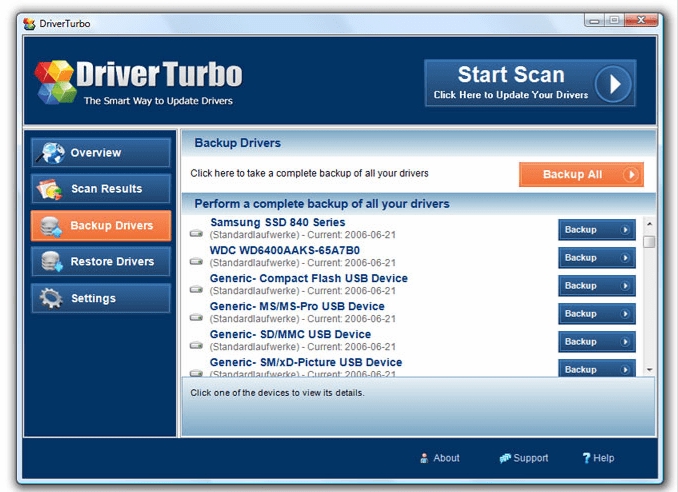678x492 pixels.
Task: Click the drive icon beside Samsung SSD 840 Series
Action: point(196,233)
